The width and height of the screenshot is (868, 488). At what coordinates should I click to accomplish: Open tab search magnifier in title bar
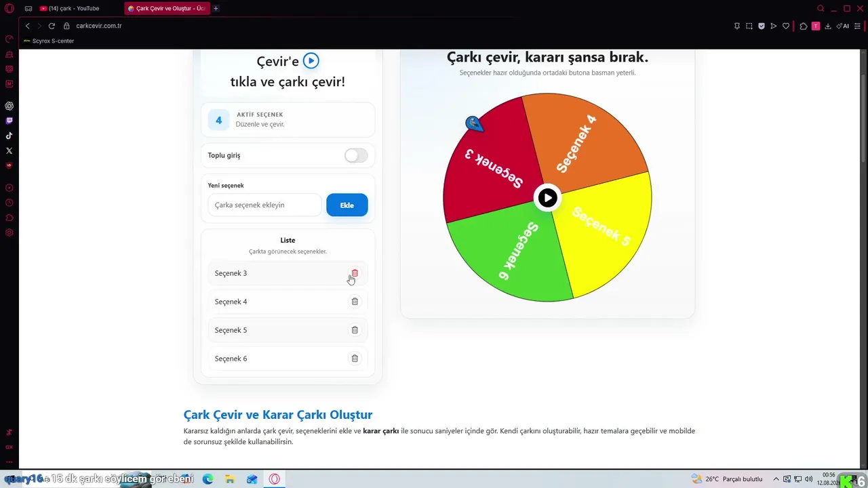[821, 8]
